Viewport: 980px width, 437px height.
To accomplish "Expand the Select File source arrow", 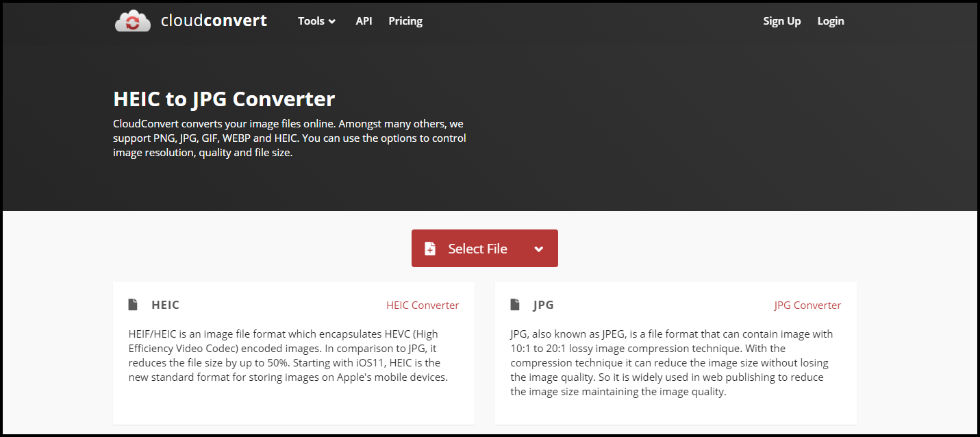I will click(539, 249).
